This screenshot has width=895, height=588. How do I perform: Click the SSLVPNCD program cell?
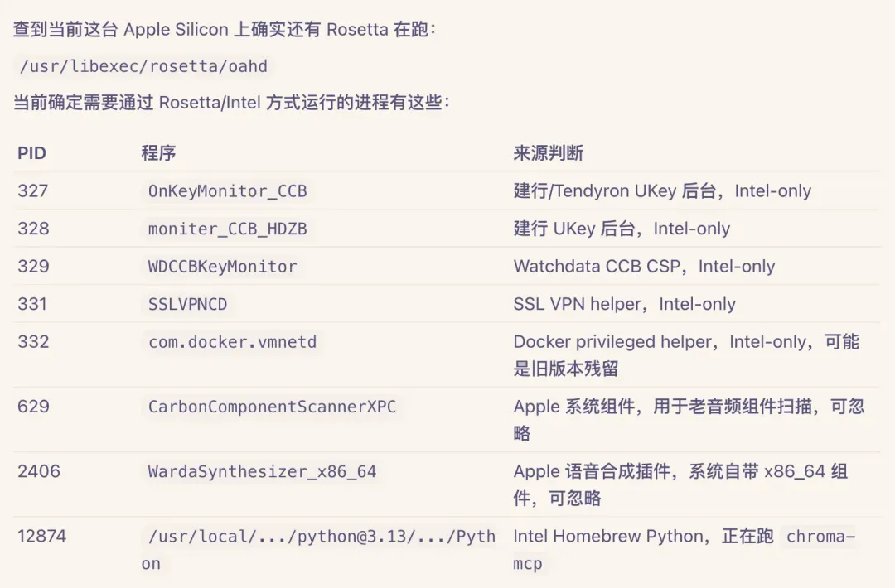[x=188, y=304]
